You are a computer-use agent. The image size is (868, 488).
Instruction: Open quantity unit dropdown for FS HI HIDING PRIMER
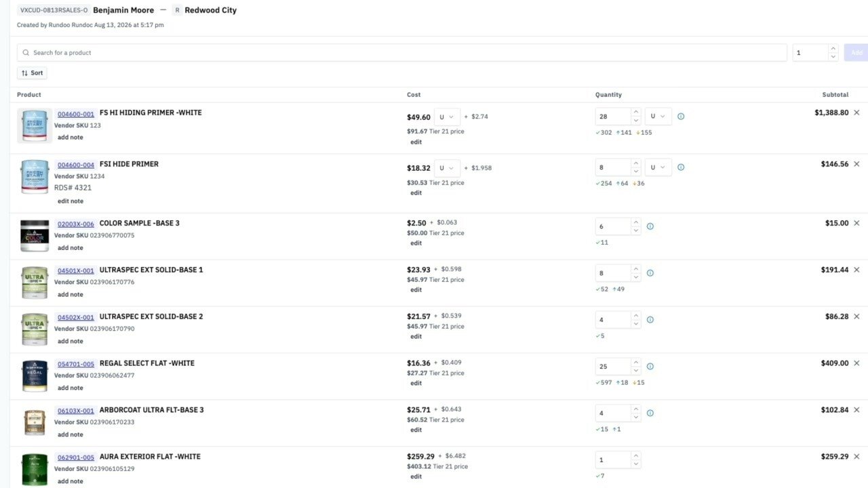658,117
